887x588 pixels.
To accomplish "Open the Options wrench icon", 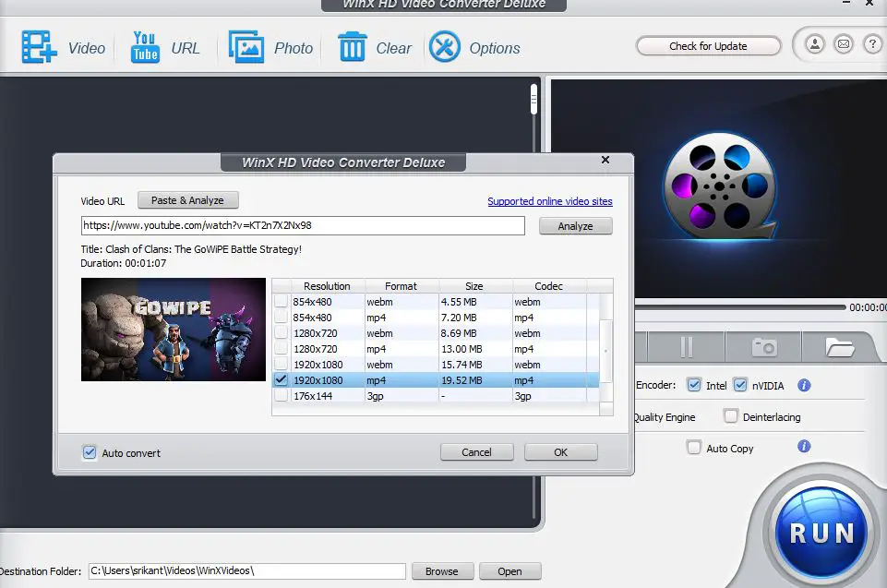I will (445, 47).
